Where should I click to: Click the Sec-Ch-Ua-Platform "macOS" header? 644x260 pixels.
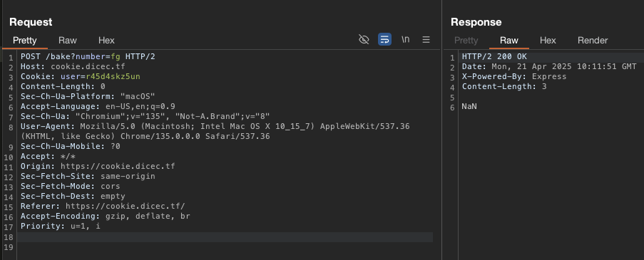point(88,96)
